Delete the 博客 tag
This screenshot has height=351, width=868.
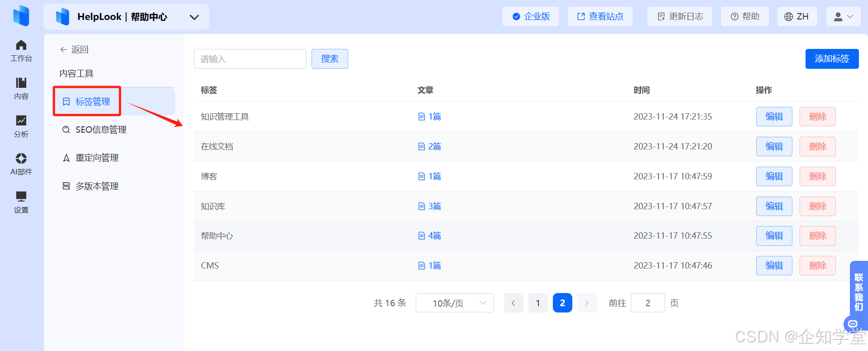pos(817,177)
